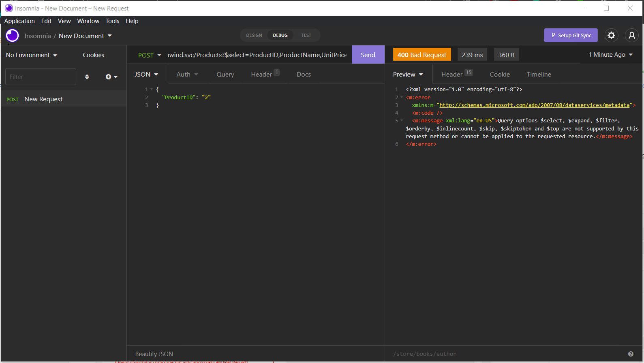644x363 pixels.
Task: Open help icon in response filter bar
Action: [x=631, y=354]
